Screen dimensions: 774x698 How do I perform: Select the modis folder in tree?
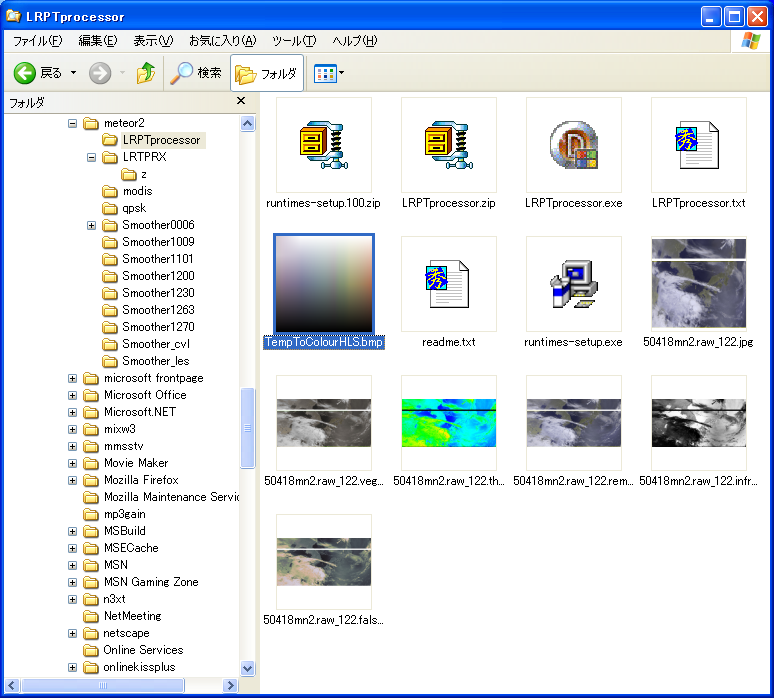pos(137,191)
